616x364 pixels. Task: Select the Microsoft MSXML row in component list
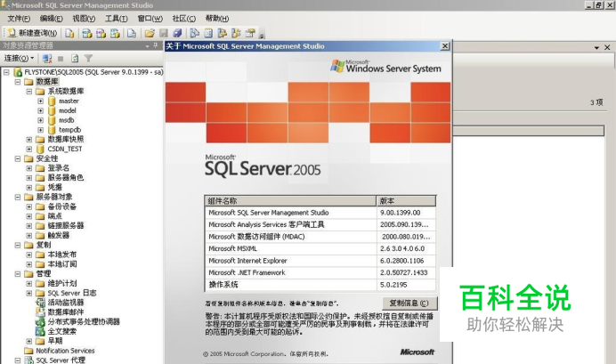tap(320, 249)
